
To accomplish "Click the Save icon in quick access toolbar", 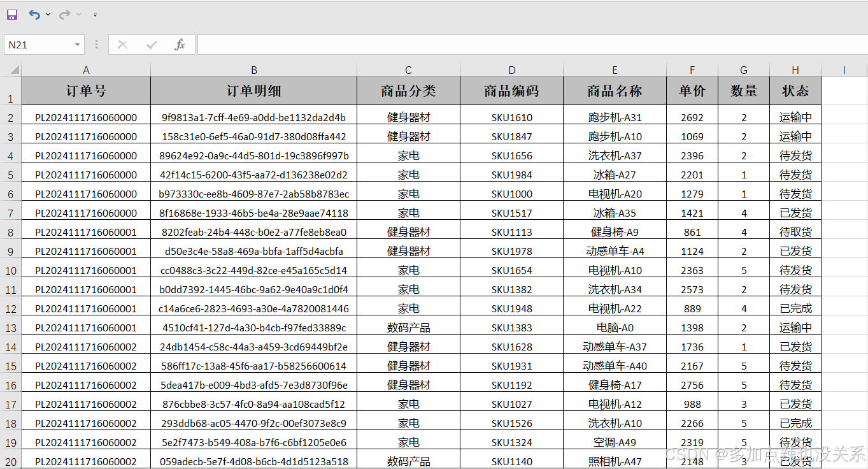I will 12,14.
